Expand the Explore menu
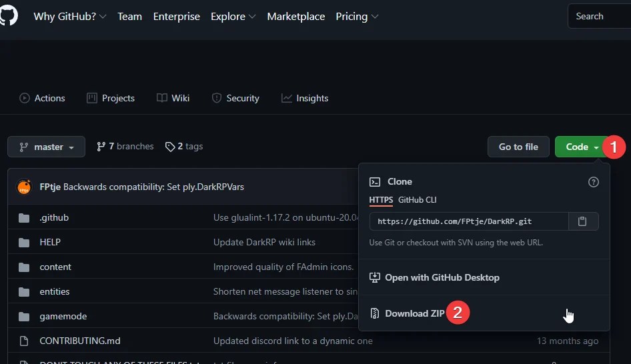Image resolution: width=631 pixels, height=364 pixels. [233, 17]
